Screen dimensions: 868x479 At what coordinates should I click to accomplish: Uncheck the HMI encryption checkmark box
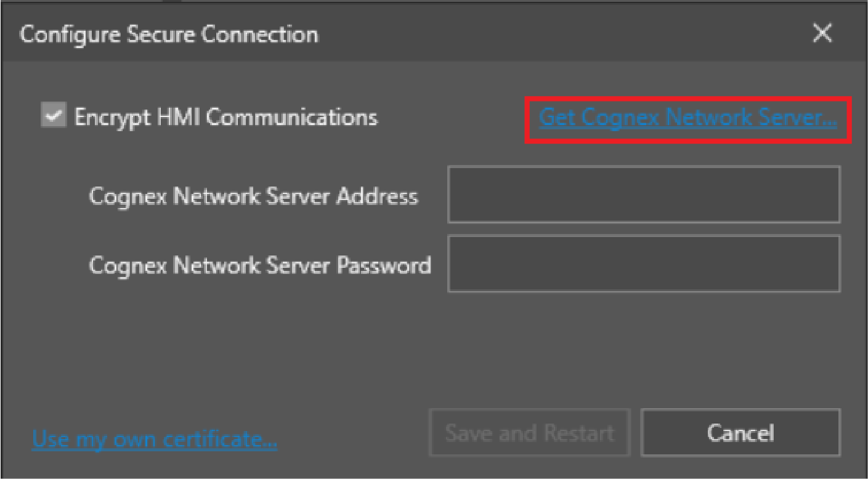pos(54,116)
